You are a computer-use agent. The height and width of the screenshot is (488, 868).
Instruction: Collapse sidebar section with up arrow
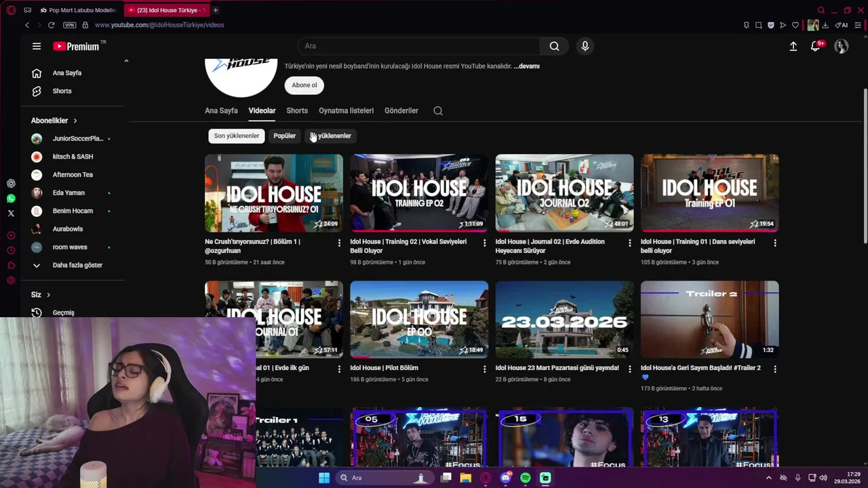[126, 61]
